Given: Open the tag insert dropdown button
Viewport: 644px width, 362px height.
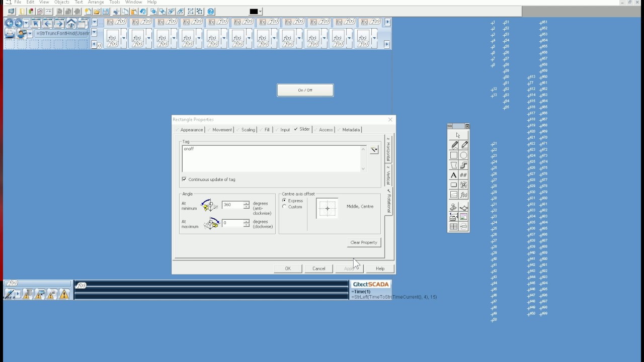Looking at the screenshot, I should pyautogui.click(x=374, y=150).
